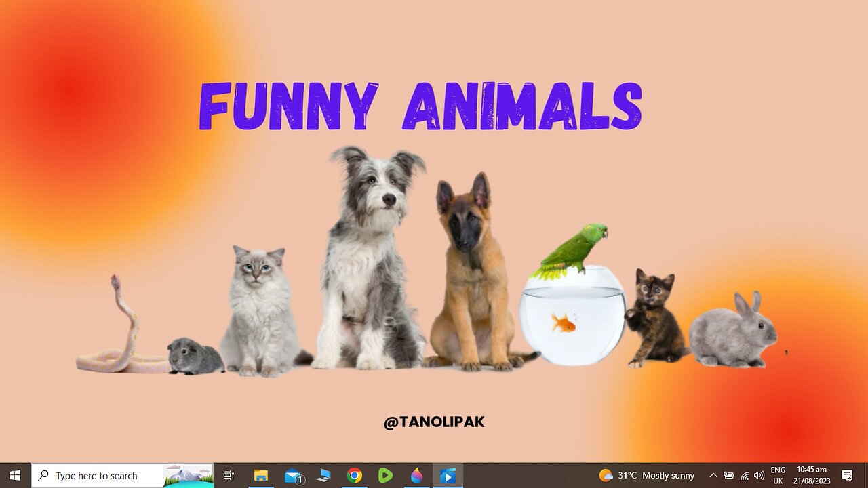This screenshot has height=488, width=868.
Task: Switch the ENG UK input language
Action: point(778,476)
